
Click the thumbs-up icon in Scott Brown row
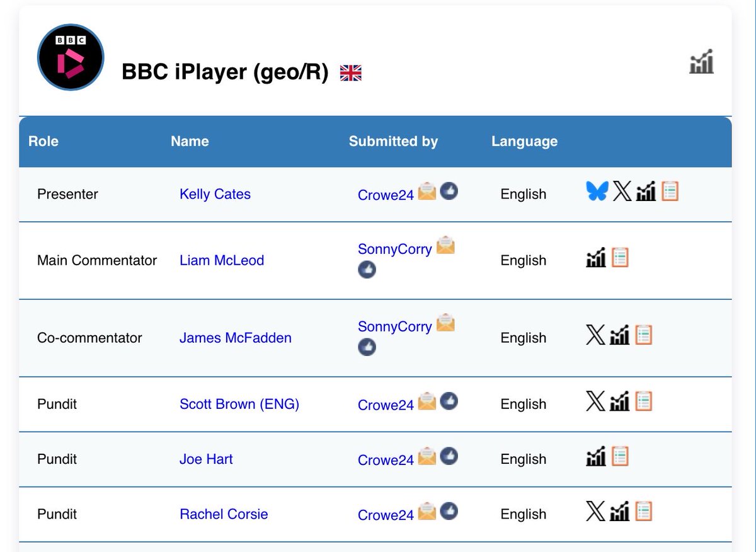[x=449, y=401]
